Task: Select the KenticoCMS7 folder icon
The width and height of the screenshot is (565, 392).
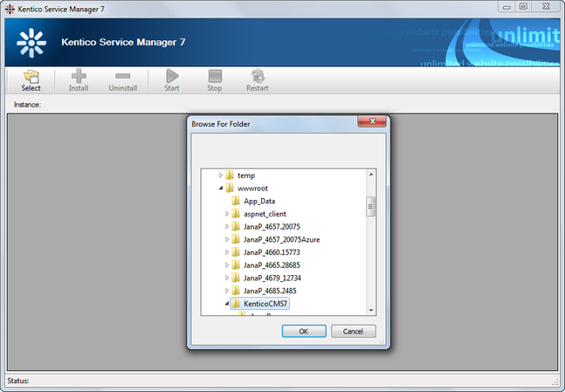Action: [x=236, y=303]
